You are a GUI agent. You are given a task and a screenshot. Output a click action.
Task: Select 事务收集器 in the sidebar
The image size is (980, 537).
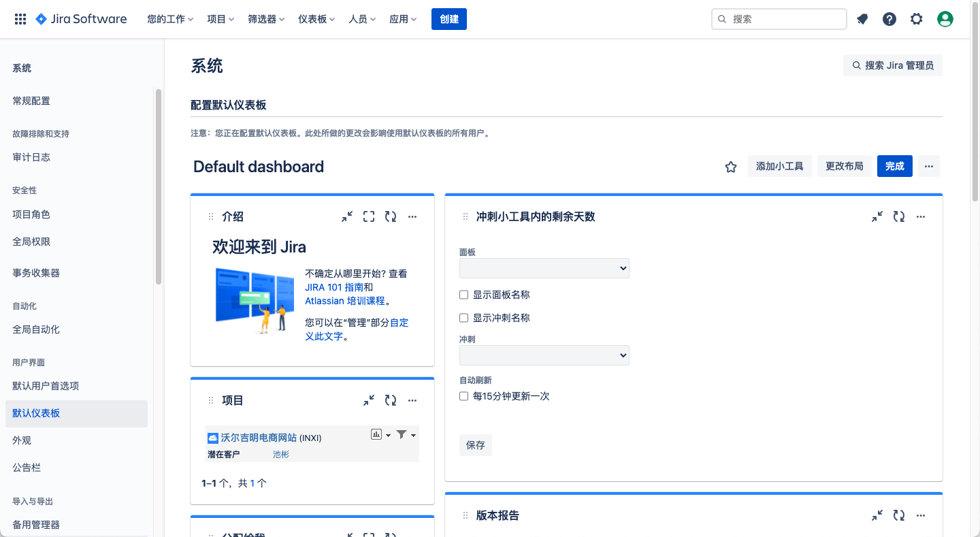76,273
